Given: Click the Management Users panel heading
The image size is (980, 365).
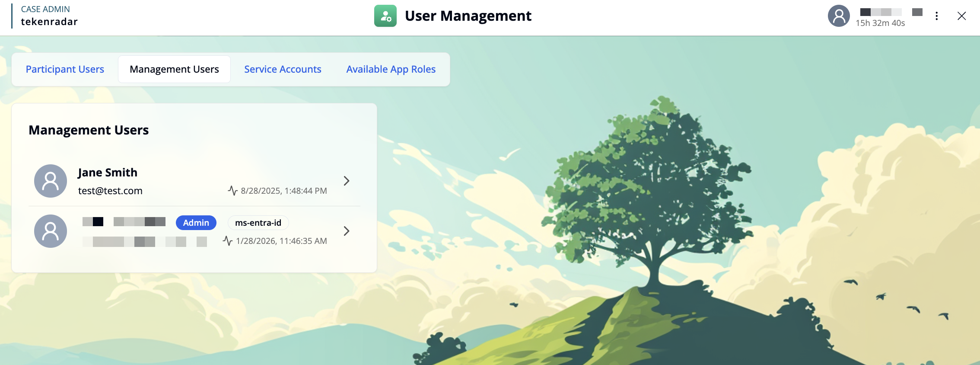Looking at the screenshot, I should point(89,130).
